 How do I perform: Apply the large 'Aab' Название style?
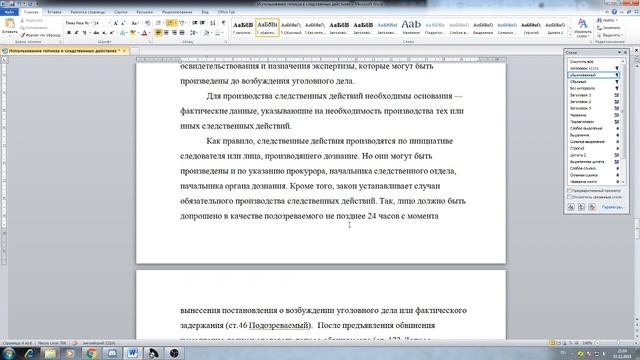click(411, 27)
